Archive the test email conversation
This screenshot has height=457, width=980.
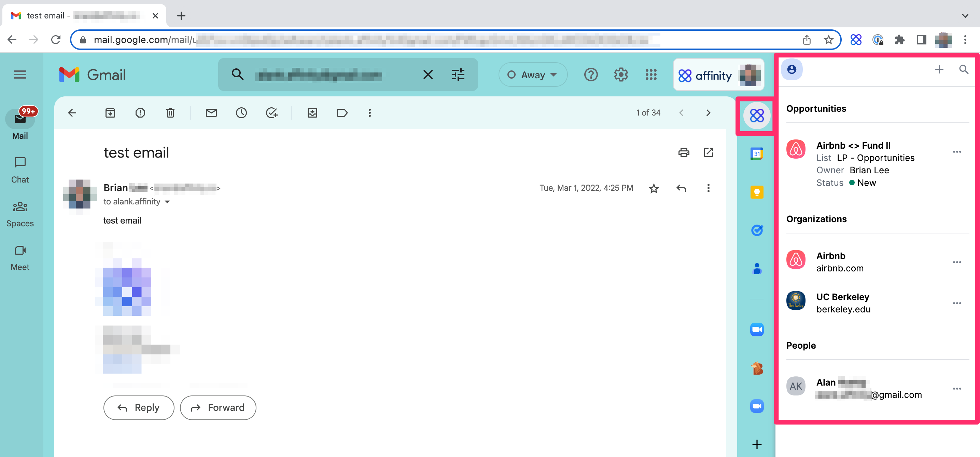coord(110,113)
